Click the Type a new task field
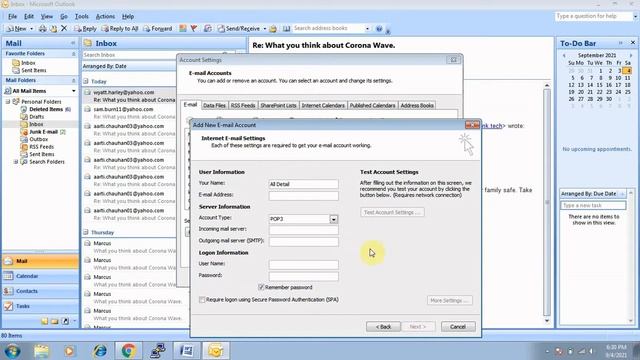The width and height of the screenshot is (640, 360). (x=593, y=205)
